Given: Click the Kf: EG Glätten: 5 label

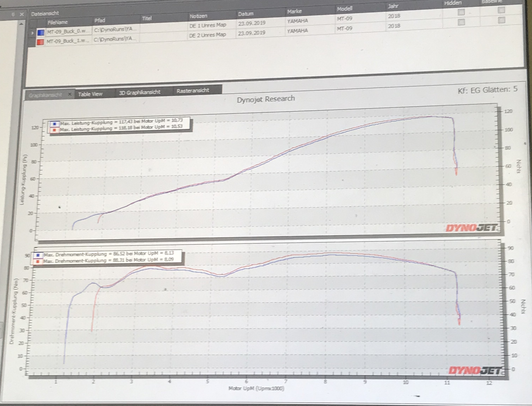Looking at the screenshot, I should pyautogui.click(x=487, y=90).
